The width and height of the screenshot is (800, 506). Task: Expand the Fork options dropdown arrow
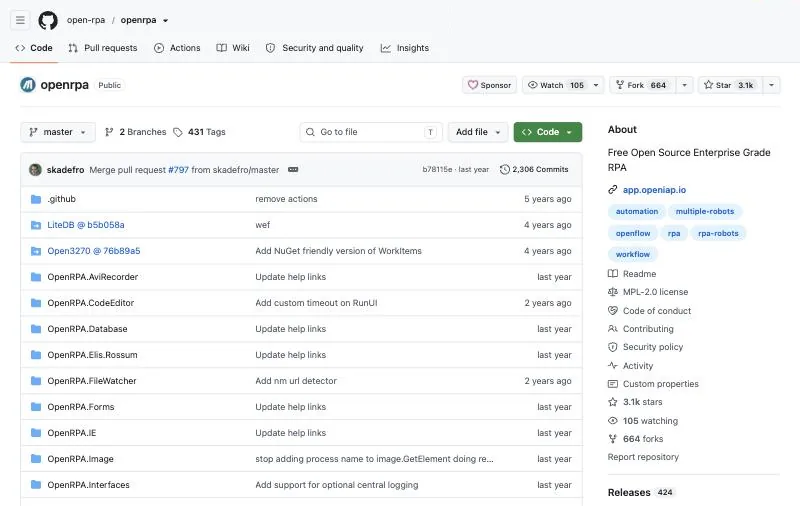click(x=685, y=85)
